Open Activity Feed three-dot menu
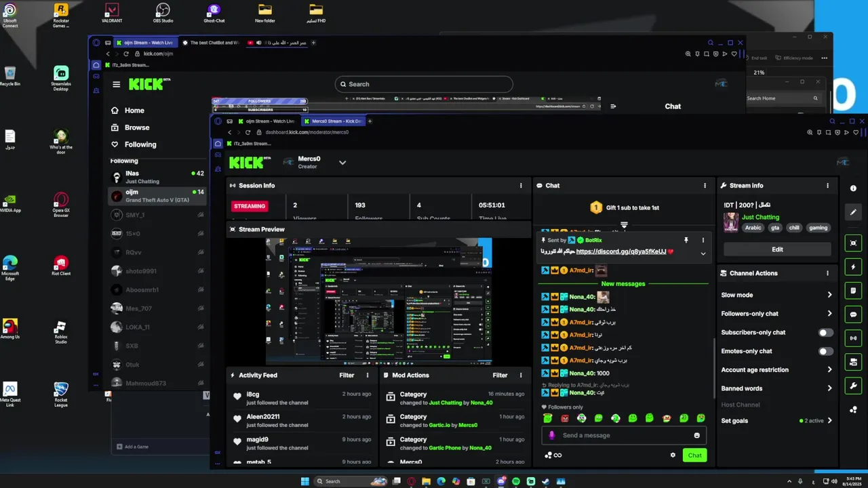The width and height of the screenshot is (868, 488). (368, 375)
